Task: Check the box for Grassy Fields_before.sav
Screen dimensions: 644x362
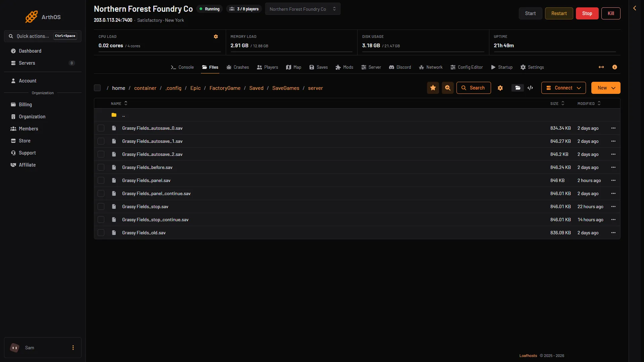Action: pos(101,167)
